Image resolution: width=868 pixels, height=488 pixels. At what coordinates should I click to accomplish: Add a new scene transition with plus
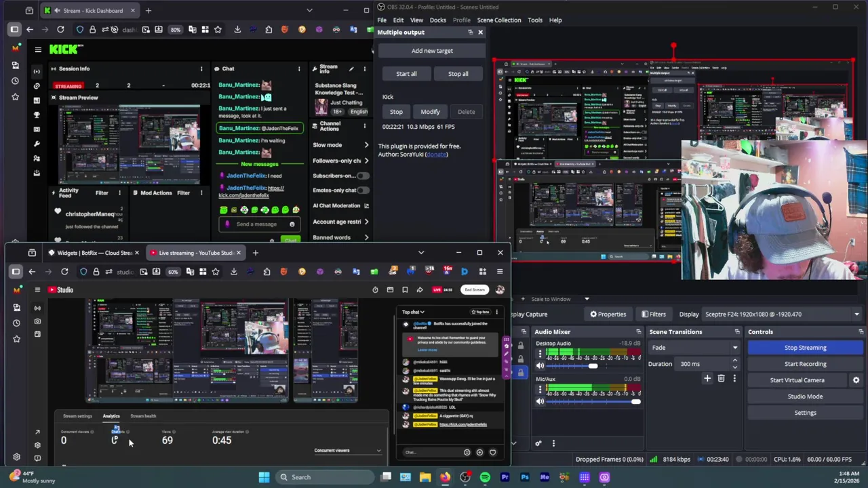point(707,378)
